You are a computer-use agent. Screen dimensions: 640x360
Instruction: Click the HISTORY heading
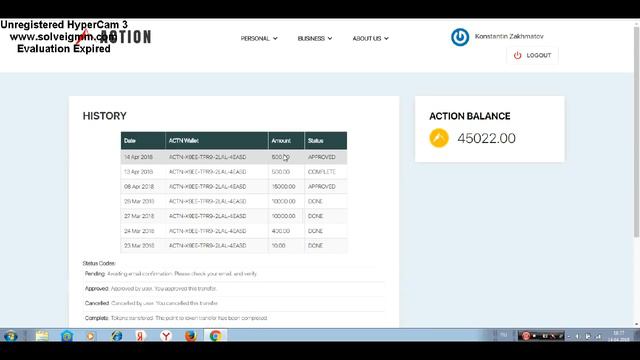coord(104,116)
